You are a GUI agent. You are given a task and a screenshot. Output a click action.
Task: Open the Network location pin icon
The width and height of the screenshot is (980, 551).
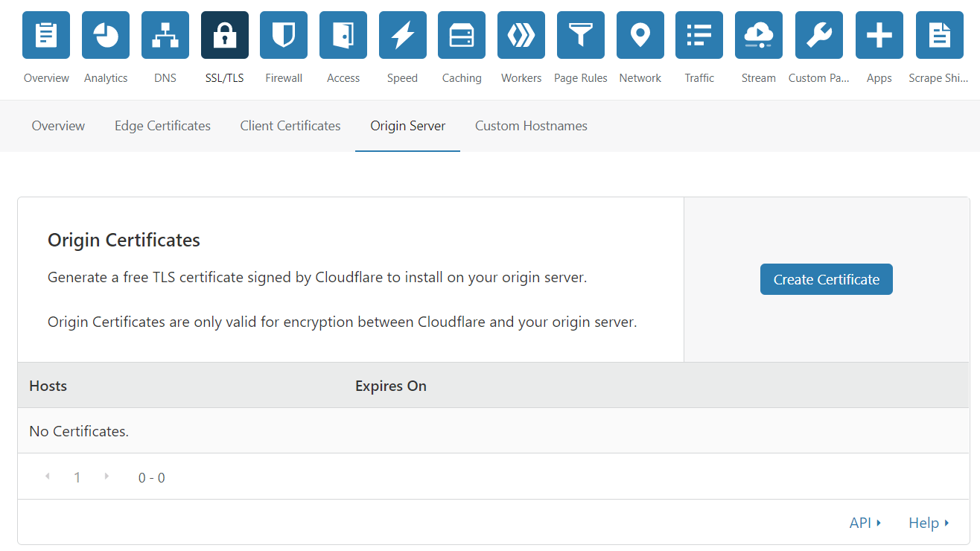click(x=640, y=35)
